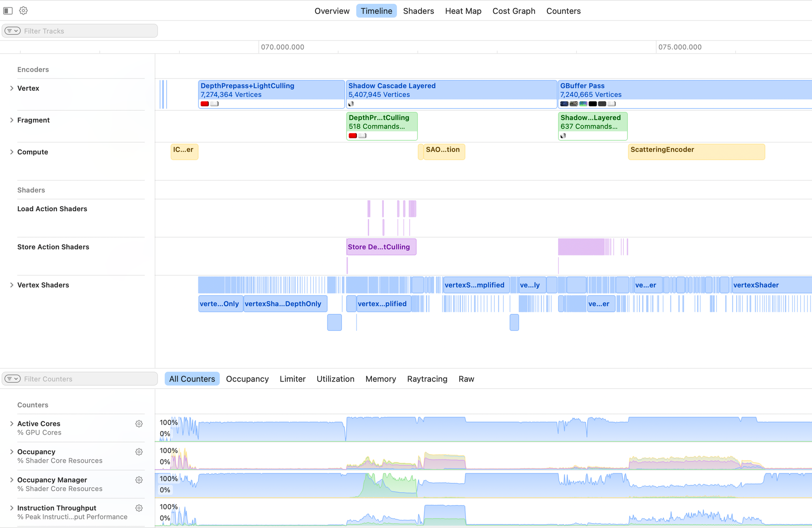Toggle the sidebar panel icon
The height and width of the screenshot is (528, 812).
click(x=8, y=11)
